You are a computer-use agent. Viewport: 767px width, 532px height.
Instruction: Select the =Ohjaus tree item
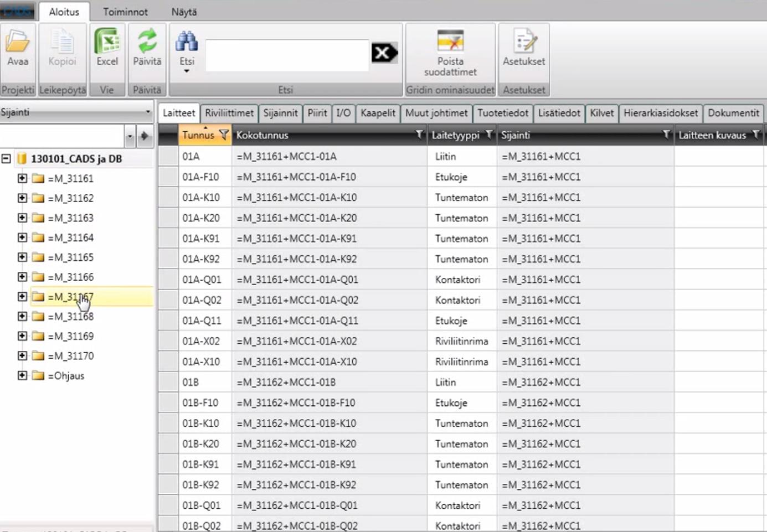click(66, 375)
